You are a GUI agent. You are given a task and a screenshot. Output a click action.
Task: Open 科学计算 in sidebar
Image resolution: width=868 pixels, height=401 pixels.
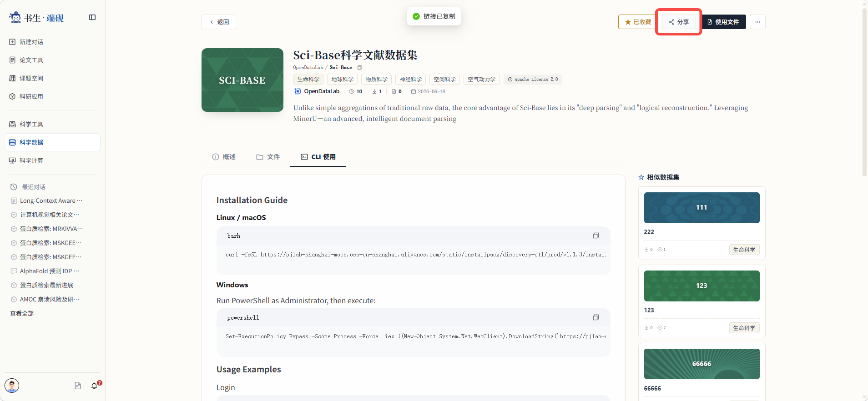pos(52,160)
